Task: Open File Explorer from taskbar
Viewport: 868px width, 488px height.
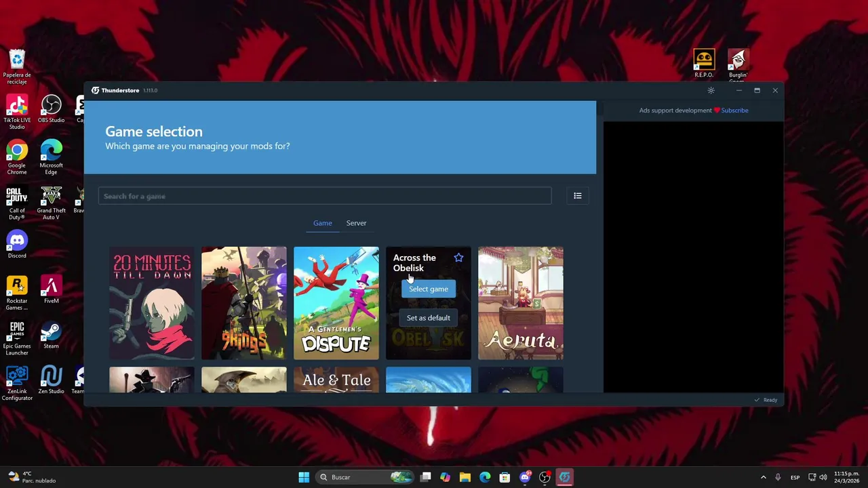Action: click(465, 477)
